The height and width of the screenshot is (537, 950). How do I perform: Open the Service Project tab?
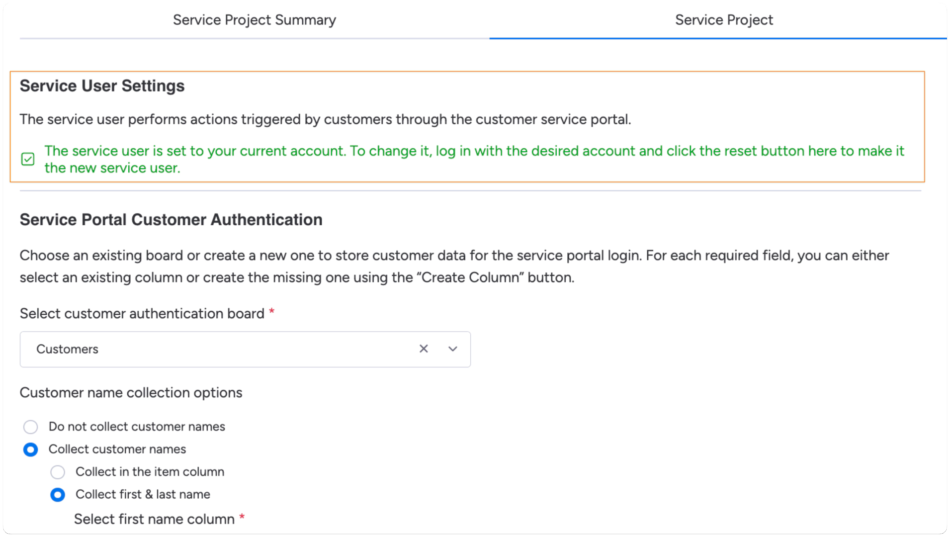723,20
